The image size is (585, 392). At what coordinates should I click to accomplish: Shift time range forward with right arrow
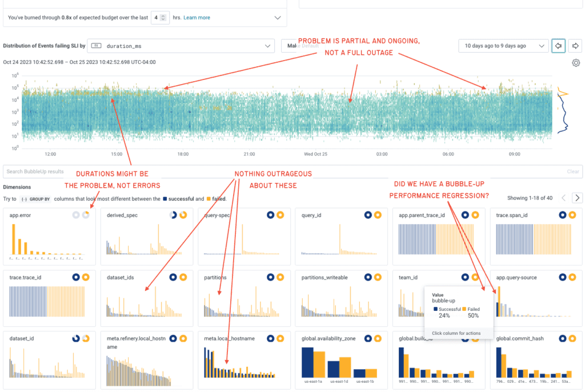point(576,46)
